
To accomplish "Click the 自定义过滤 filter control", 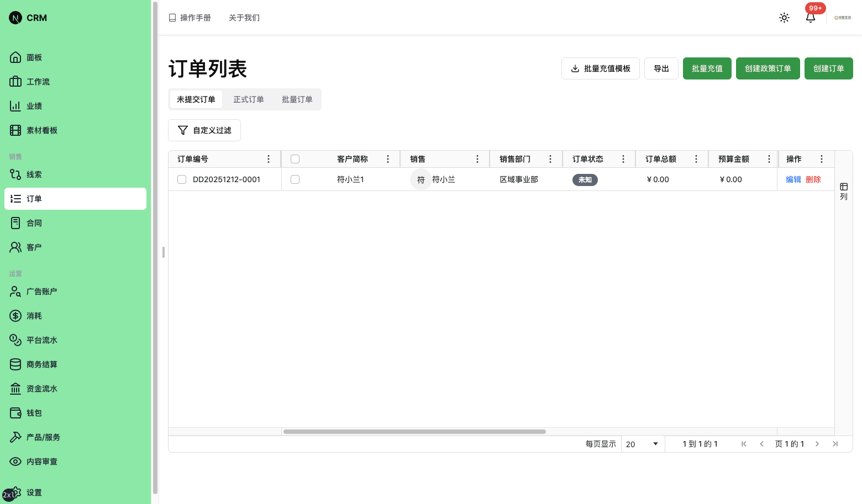I will (204, 130).
